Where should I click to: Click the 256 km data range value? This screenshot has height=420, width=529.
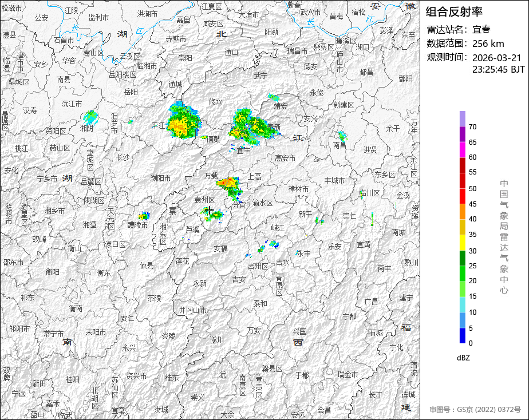pyautogui.click(x=488, y=43)
